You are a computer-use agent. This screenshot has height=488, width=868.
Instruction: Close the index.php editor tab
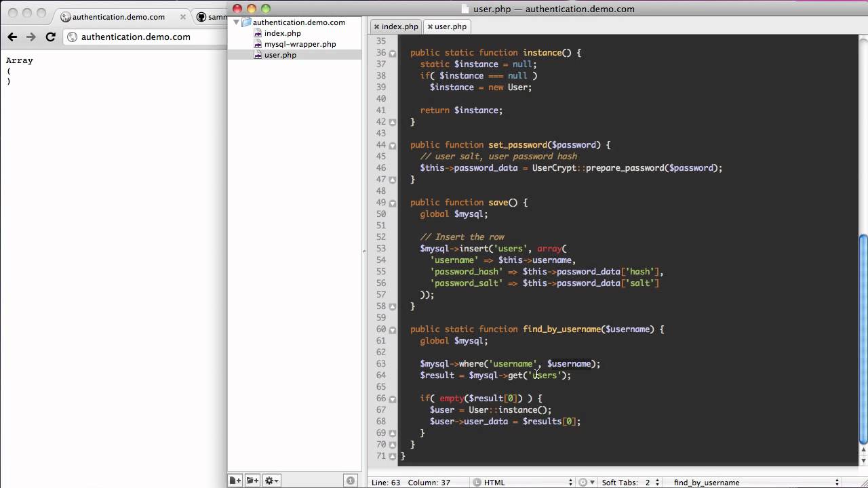click(x=375, y=26)
